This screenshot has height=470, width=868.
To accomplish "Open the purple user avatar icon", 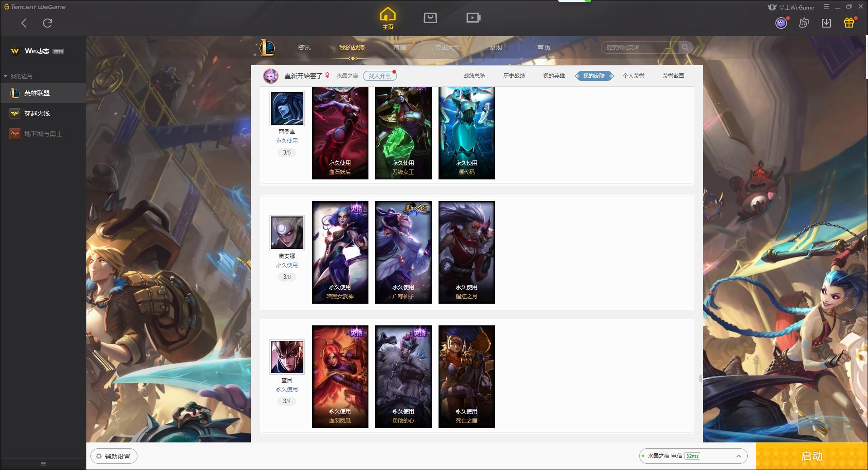I will click(x=781, y=23).
